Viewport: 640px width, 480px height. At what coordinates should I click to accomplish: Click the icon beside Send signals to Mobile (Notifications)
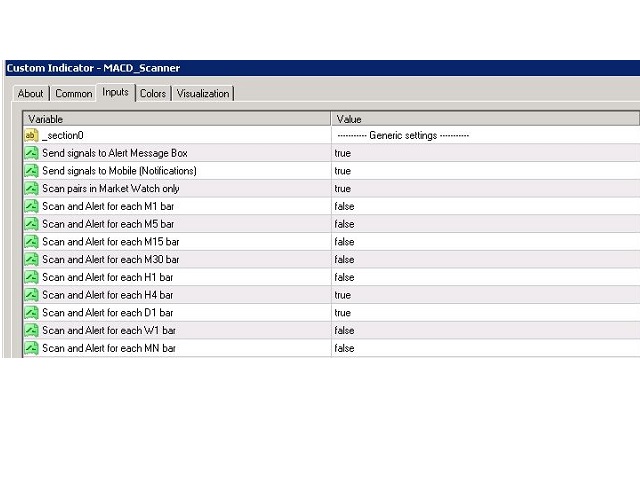(31, 171)
